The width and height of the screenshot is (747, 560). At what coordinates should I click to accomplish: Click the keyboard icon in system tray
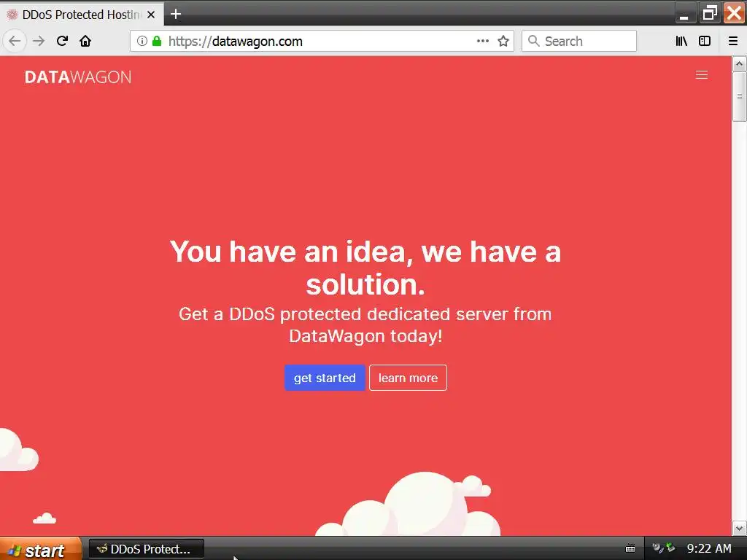coord(630,548)
